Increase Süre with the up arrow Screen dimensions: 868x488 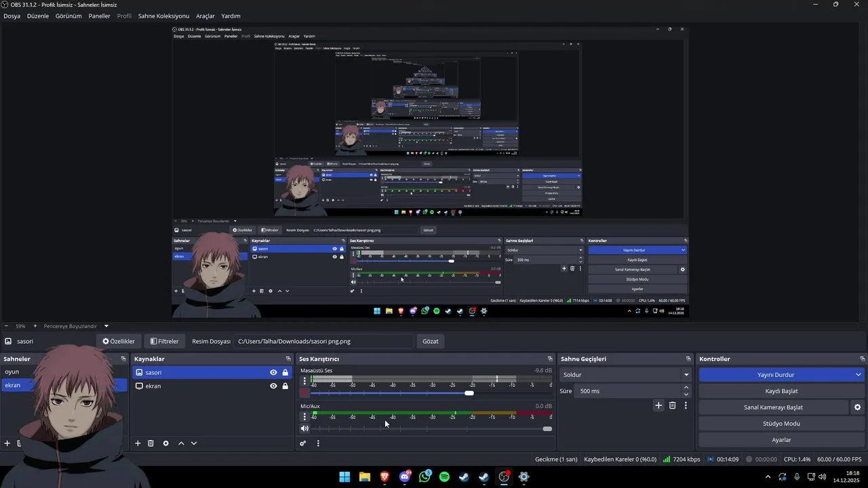point(686,388)
